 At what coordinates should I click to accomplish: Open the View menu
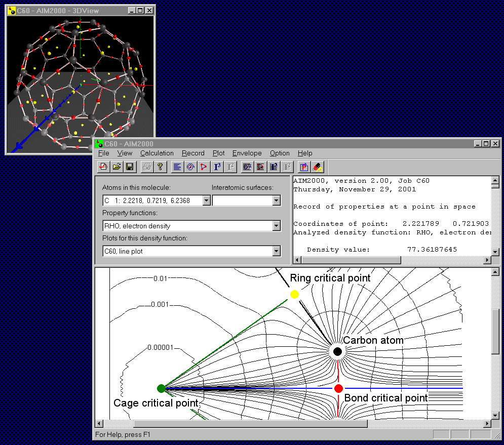point(125,153)
